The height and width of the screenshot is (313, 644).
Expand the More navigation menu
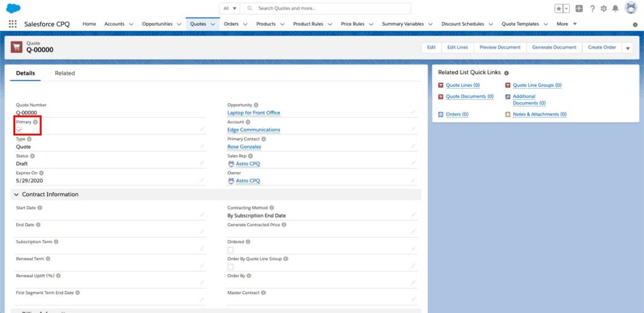coord(567,24)
